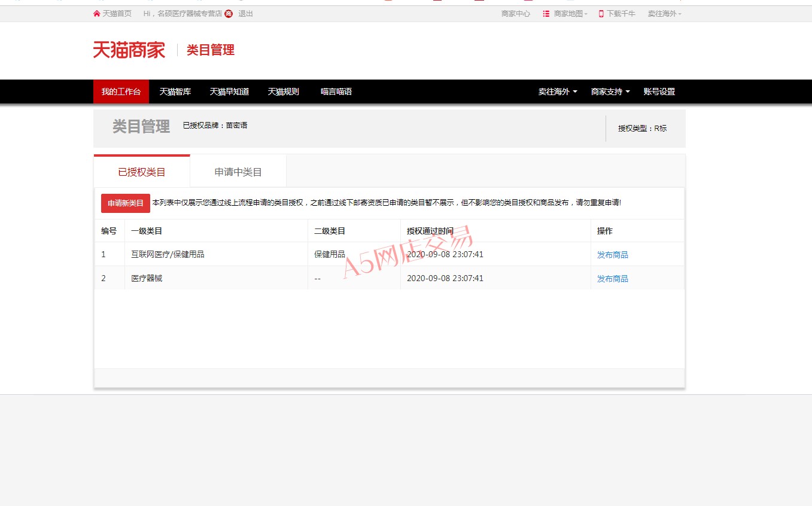Expand 卖往海外 dropdown in top bar

664,14
